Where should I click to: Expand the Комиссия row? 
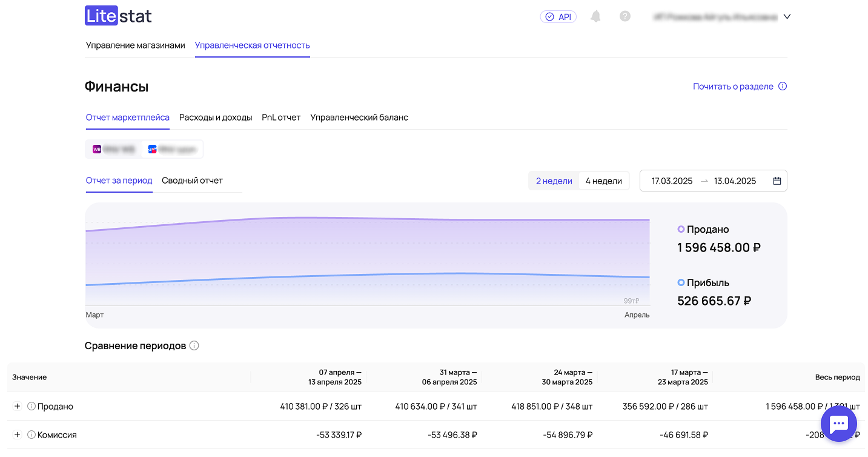(18, 435)
